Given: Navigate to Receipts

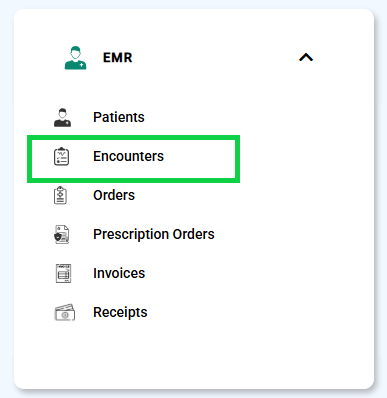Looking at the screenshot, I should coord(120,312).
